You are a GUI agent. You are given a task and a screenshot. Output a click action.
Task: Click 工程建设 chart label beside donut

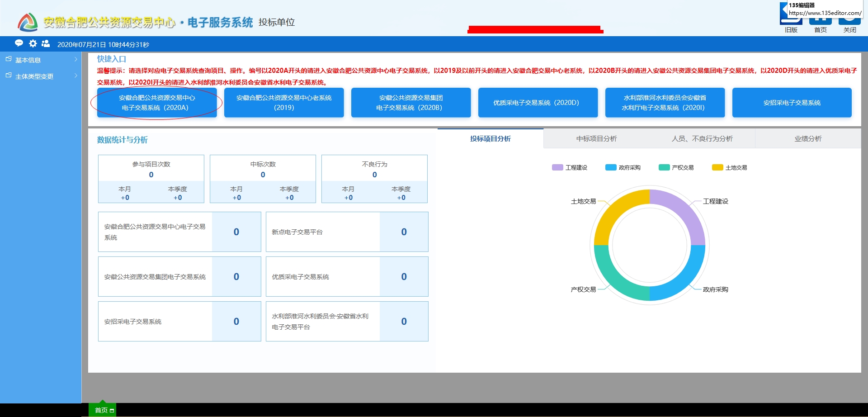point(716,201)
